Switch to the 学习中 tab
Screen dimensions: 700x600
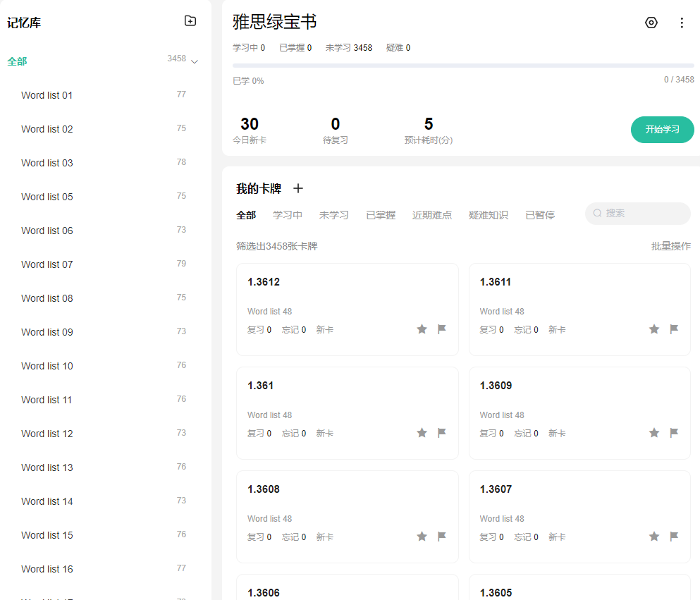(288, 215)
